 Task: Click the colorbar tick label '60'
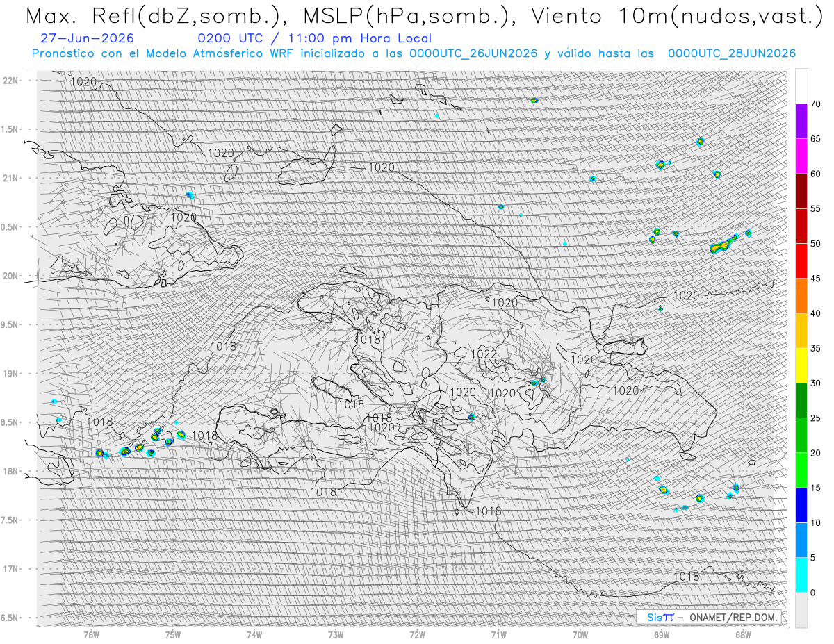point(816,174)
